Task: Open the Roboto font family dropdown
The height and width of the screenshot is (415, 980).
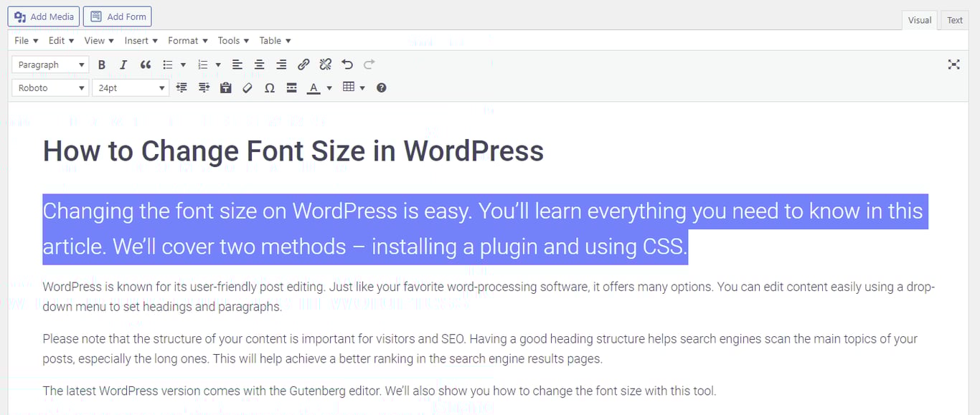Action: 50,87
